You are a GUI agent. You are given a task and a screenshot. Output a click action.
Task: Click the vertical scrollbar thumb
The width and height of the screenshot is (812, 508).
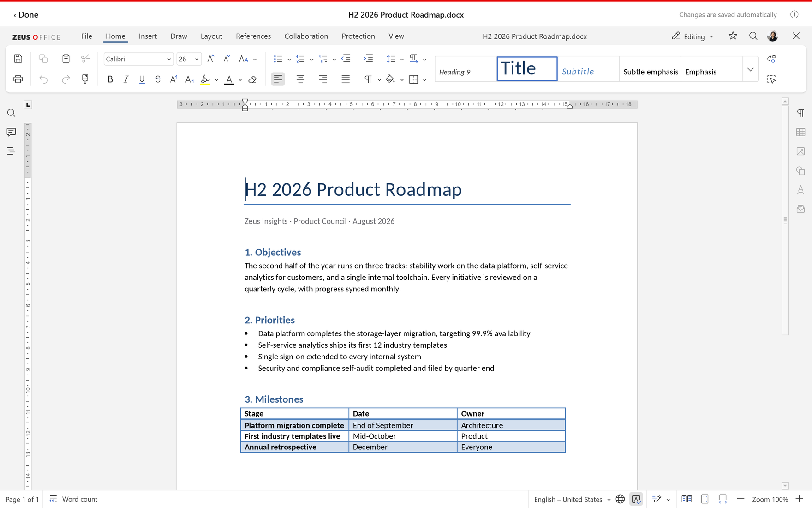point(785,220)
